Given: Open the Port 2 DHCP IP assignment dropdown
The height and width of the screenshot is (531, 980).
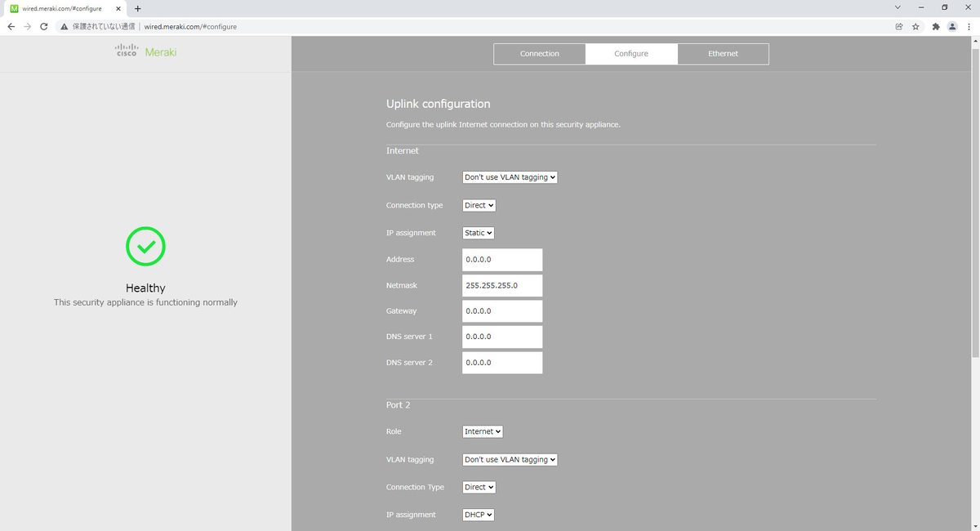Looking at the screenshot, I should point(478,514).
